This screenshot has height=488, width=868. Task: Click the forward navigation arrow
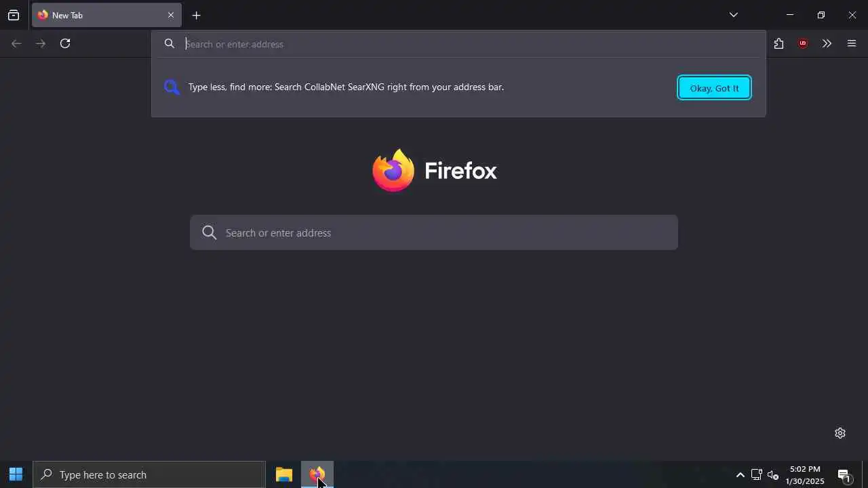(41, 43)
